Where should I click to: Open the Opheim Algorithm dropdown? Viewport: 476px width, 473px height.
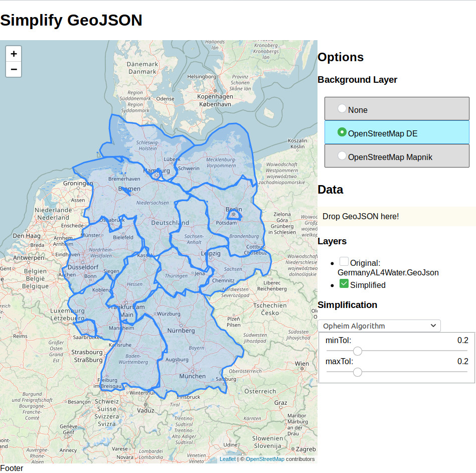point(379,326)
